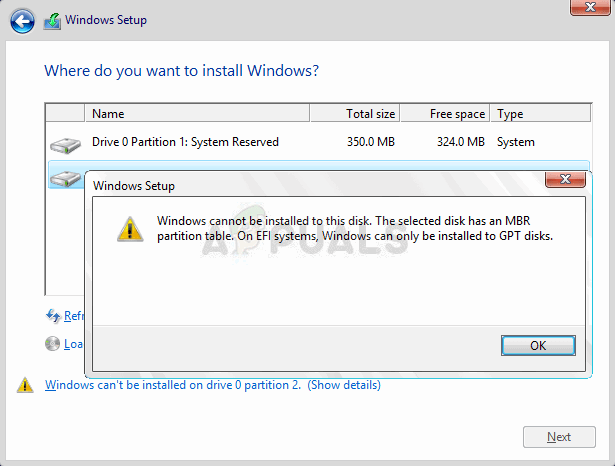Click the Next button

(559, 437)
